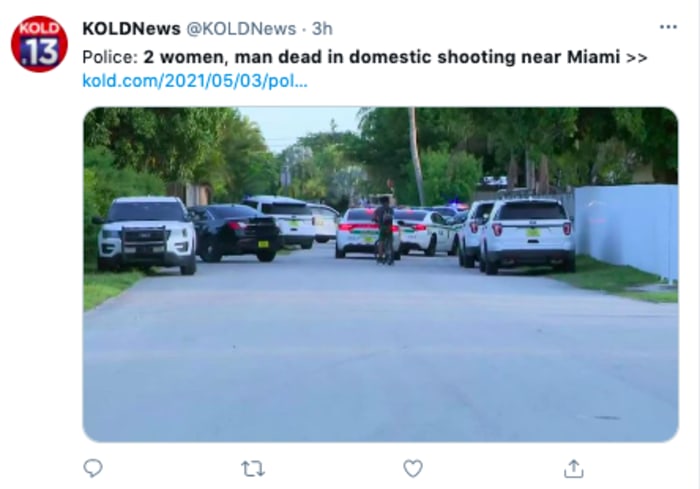Click the black sedan in the photo
700x489 pixels.
236,232
